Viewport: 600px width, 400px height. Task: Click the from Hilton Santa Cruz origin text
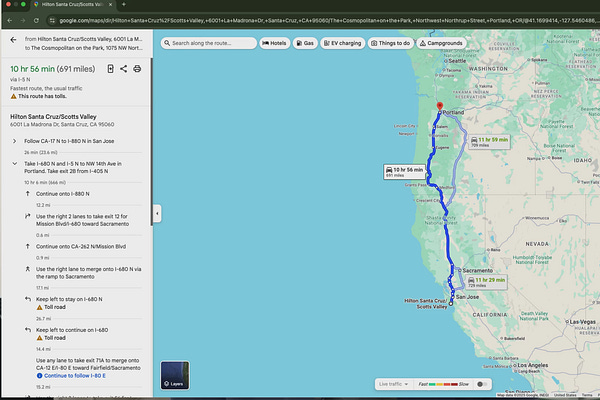(x=83, y=39)
